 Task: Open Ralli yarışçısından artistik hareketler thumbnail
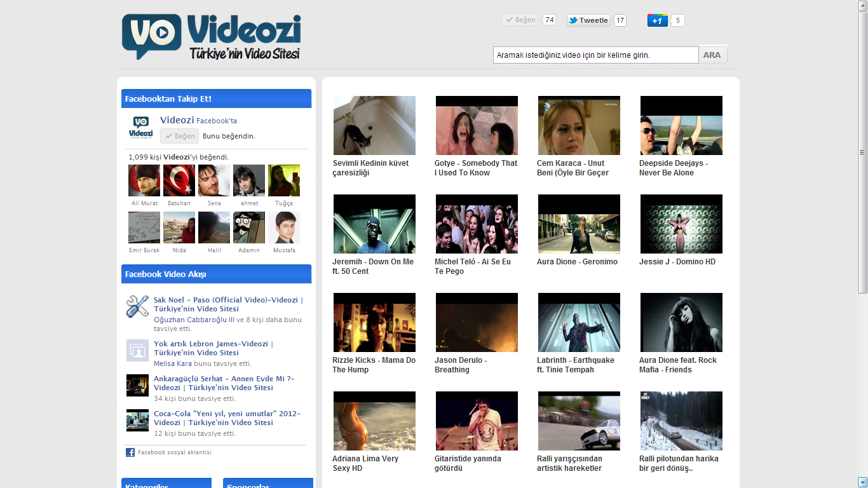pyautogui.click(x=579, y=421)
